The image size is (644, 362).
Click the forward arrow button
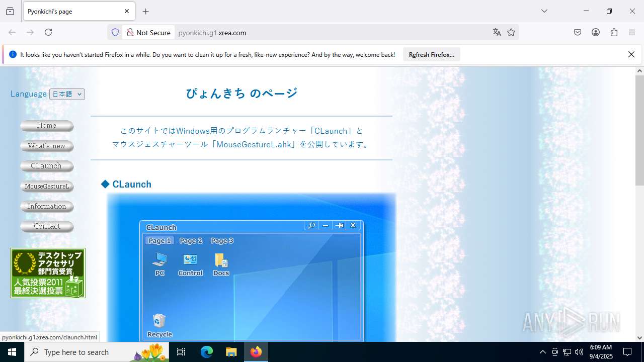coord(30,32)
